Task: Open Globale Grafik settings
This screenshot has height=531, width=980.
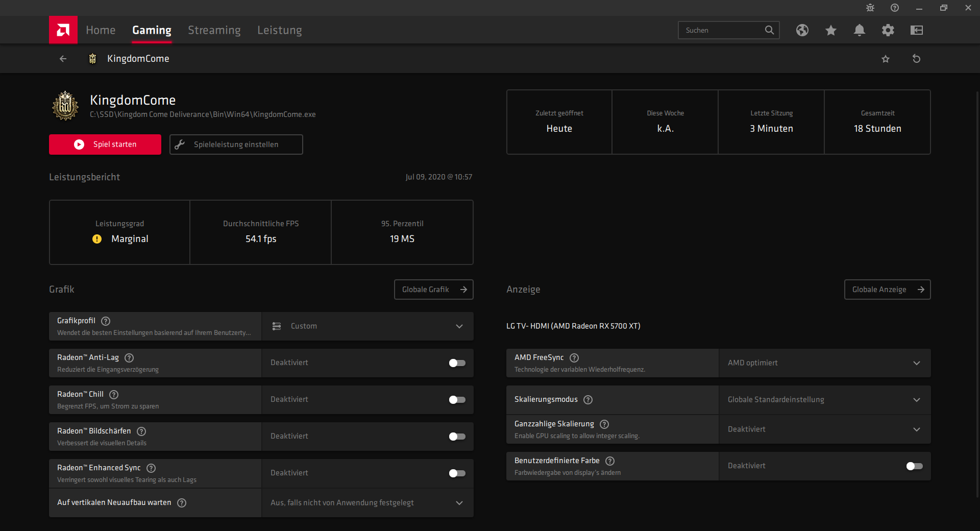Action: 434,289
